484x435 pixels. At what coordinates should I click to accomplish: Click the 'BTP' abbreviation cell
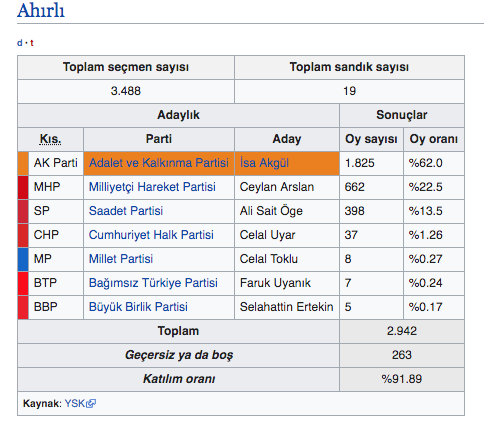[x=56, y=283]
